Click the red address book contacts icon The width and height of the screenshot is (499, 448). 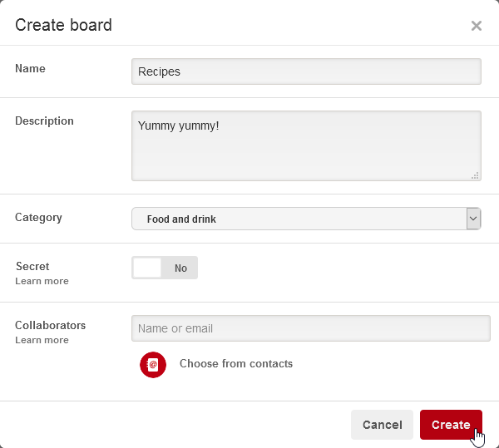153,364
